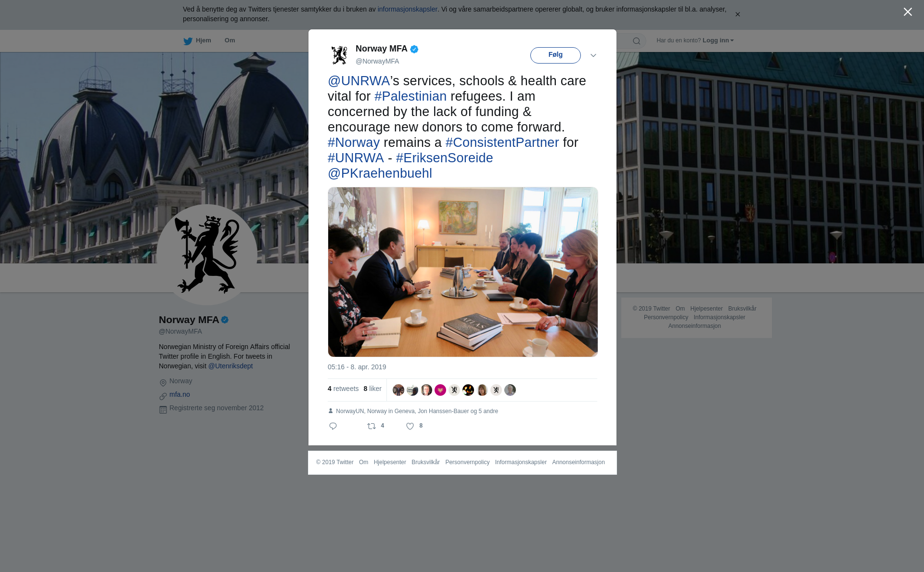Open the @UNRWA mention link

pyautogui.click(x=359, y=81)
